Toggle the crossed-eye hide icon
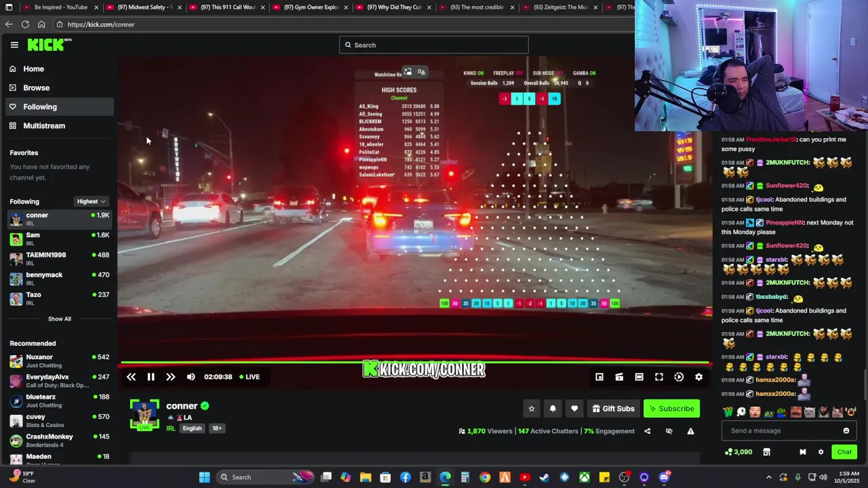 click(669, 431)
